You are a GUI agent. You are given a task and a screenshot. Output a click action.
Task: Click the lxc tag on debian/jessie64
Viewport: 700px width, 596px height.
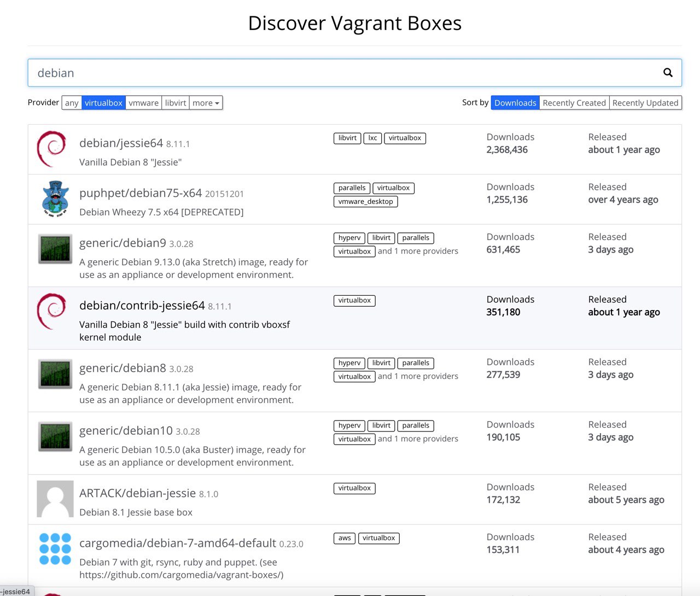pos(372,138)
